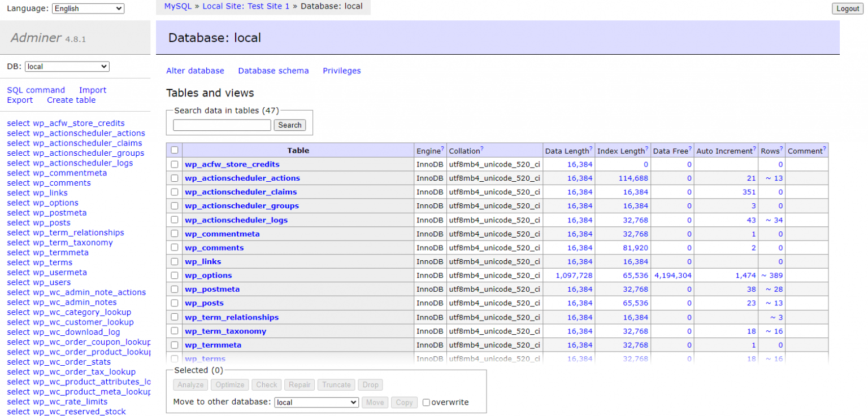The width and height of the screenshot is (868, 416).
Task: Expand the Move to other database dropdown
Action: pos(316,402)
